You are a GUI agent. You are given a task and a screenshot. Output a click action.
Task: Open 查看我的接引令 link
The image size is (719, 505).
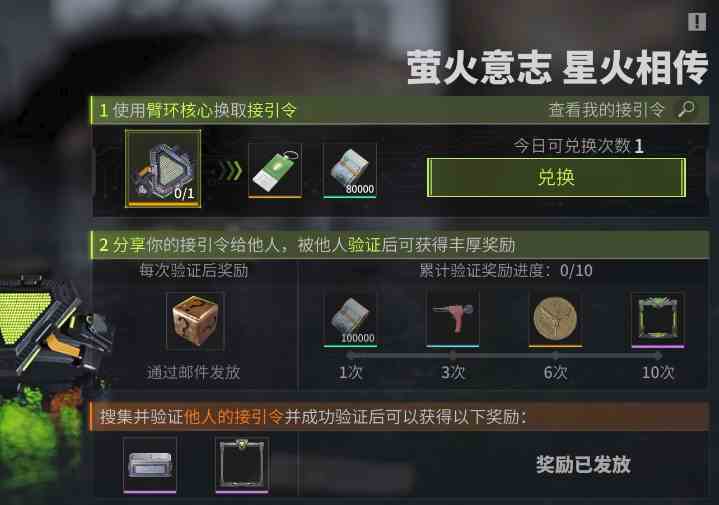(606, 110)
